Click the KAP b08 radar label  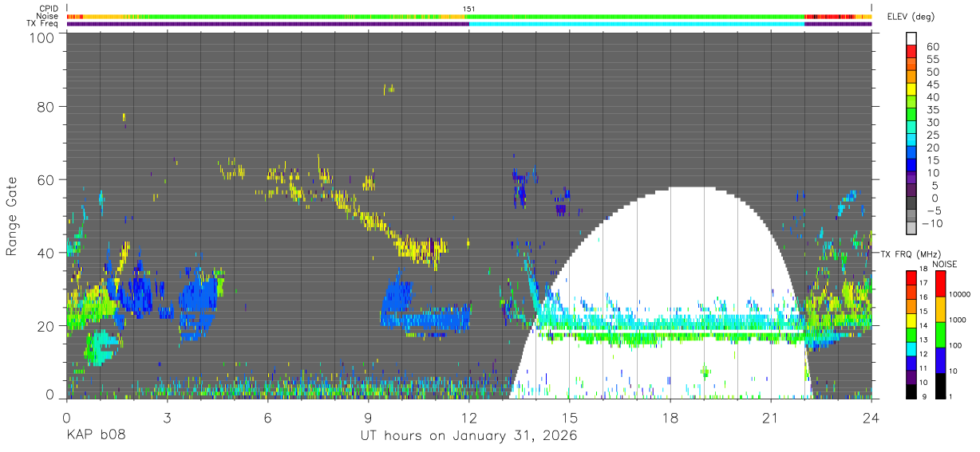click(x=96, y=435)
